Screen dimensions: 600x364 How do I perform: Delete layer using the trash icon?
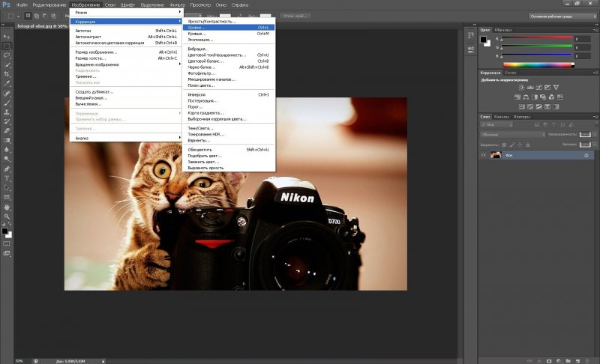[x=587, y=360]
